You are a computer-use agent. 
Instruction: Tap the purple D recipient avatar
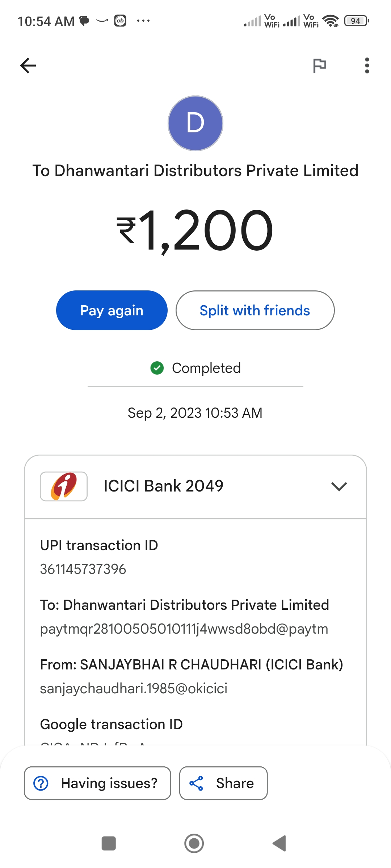coord(195,123)
